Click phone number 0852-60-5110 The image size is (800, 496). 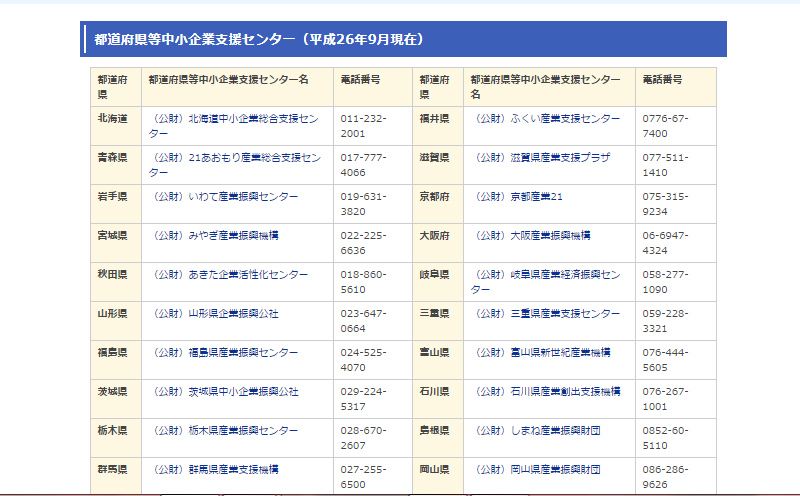tap(665, 438)
